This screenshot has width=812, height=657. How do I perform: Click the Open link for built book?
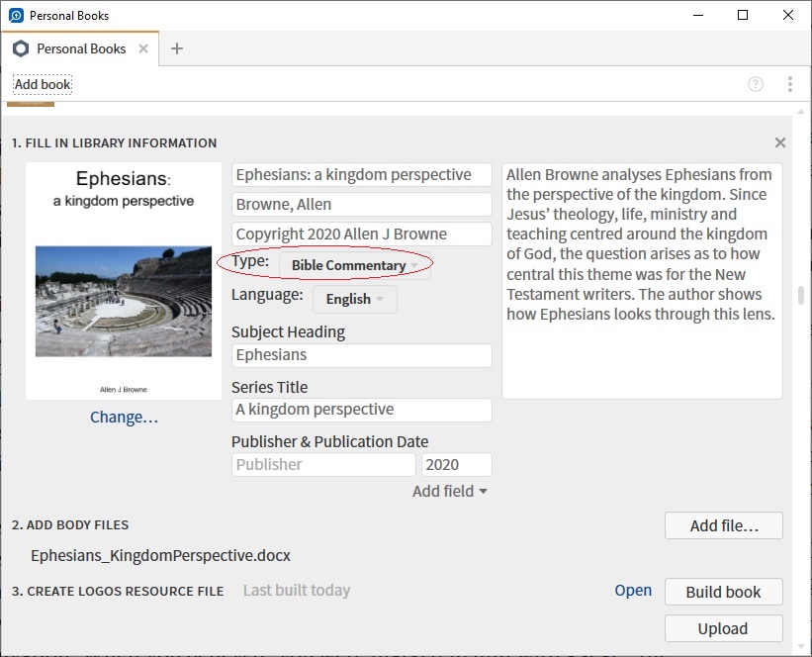(x=633, y=591)
